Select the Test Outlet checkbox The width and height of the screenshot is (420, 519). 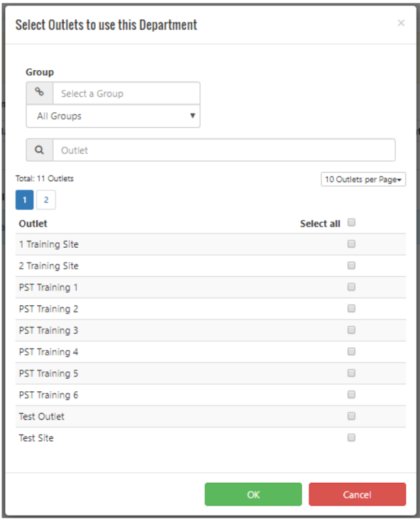tap(351, 416)
